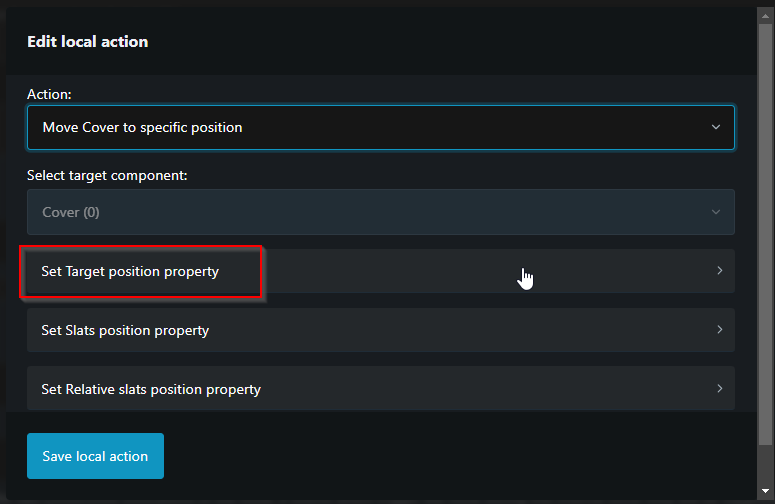Open the Cover (0) target component dropdown
This screenshot has height=504, width=775.
tap(380, 212)
